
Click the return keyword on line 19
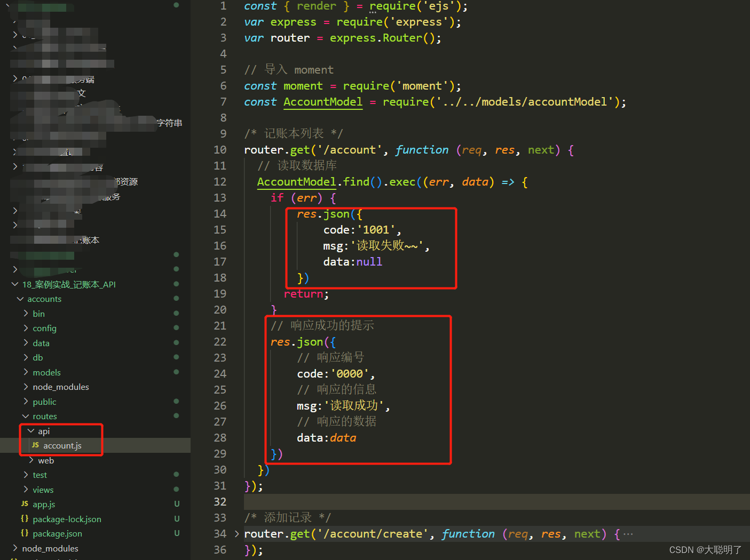point(303,294)
